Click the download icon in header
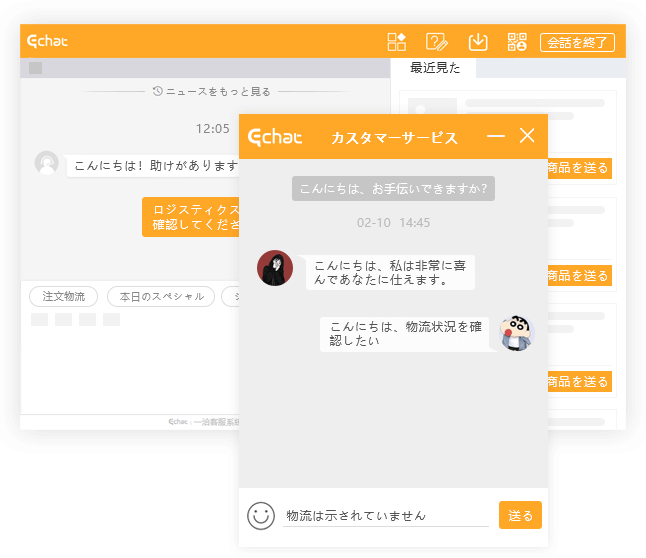646x558 pixels. point(478,42)
